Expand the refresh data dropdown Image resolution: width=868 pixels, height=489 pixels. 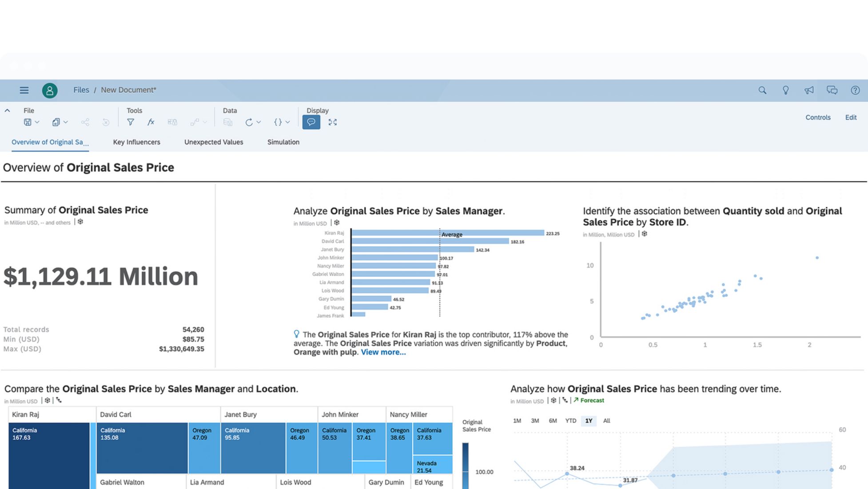tap(259, 122)
